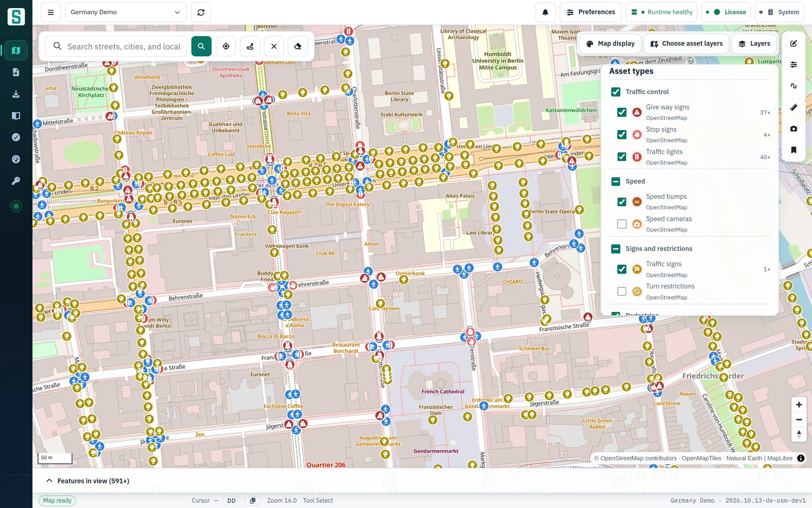Click the bookmark icon
Viewport: 812px width, 508px height.
[794, 150]
